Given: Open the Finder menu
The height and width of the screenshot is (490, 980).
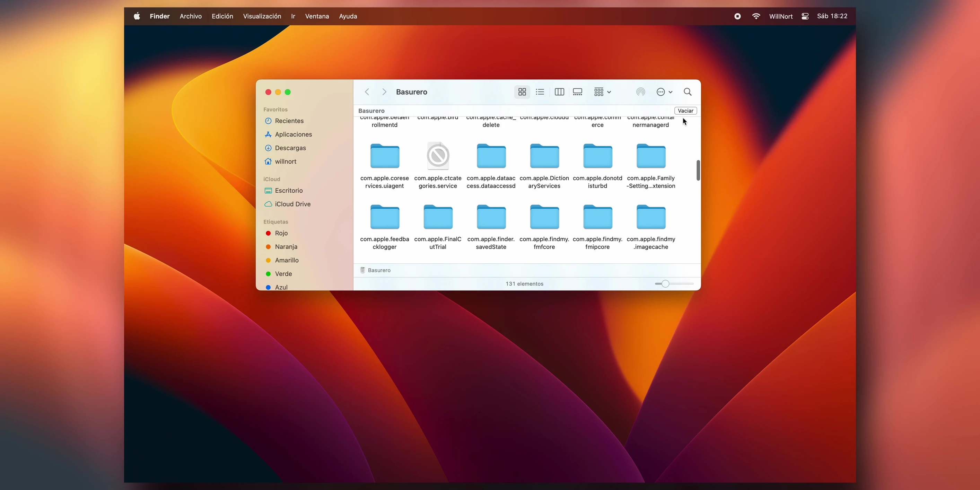Looking at the screenshot, I should pyautogui.click(x=159, y=16).
